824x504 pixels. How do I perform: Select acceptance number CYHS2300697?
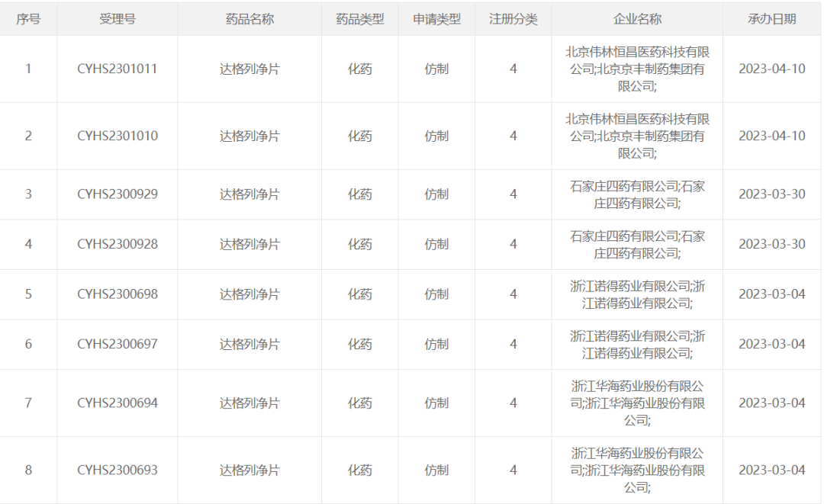click(x=117, y=344)
